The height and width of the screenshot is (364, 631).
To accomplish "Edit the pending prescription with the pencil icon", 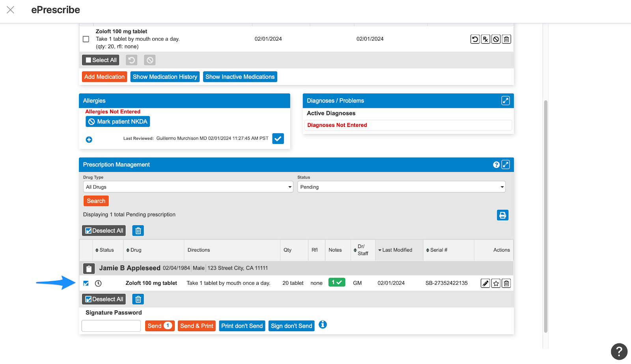I will point(485,283).
